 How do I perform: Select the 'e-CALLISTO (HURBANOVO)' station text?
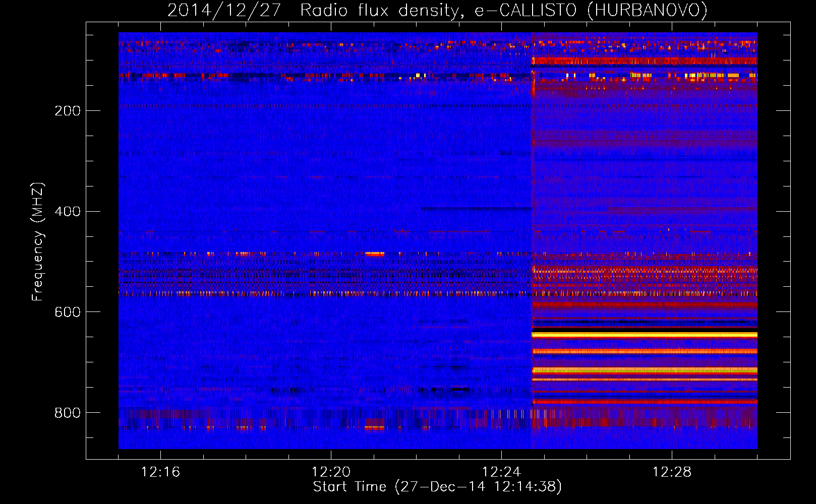point(591,11)
